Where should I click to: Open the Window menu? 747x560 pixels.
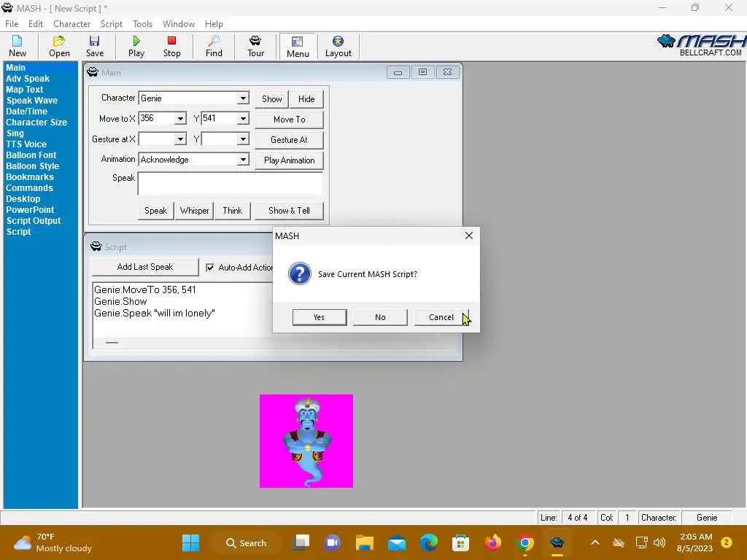point(179,24)
